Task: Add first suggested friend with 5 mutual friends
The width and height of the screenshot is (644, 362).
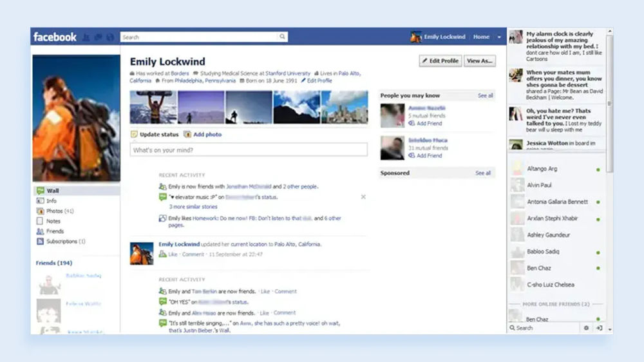Action: [x=425, y=123]
